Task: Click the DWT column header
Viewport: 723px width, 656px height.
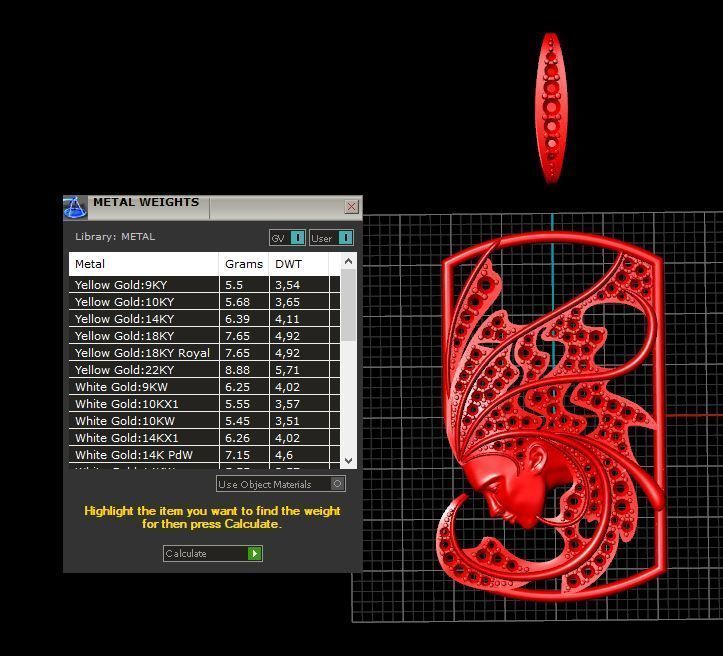Action: pos(299,264)
